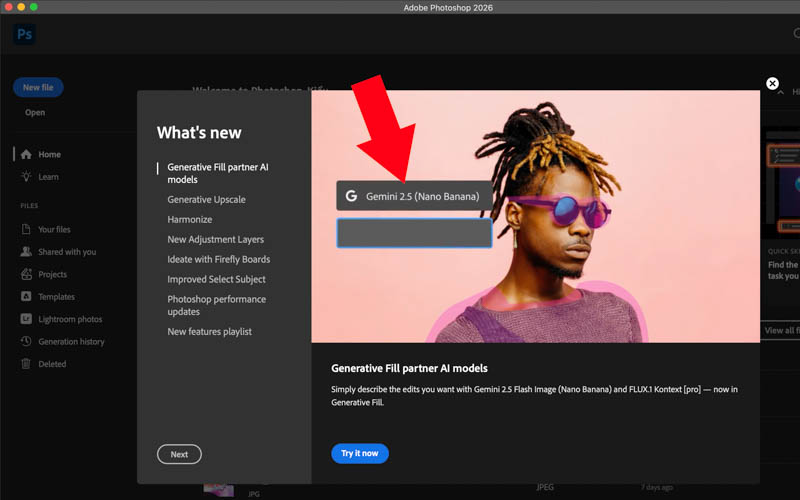Click the Deleted label
Screen dimensions: 800x500
tap(52, 364)
